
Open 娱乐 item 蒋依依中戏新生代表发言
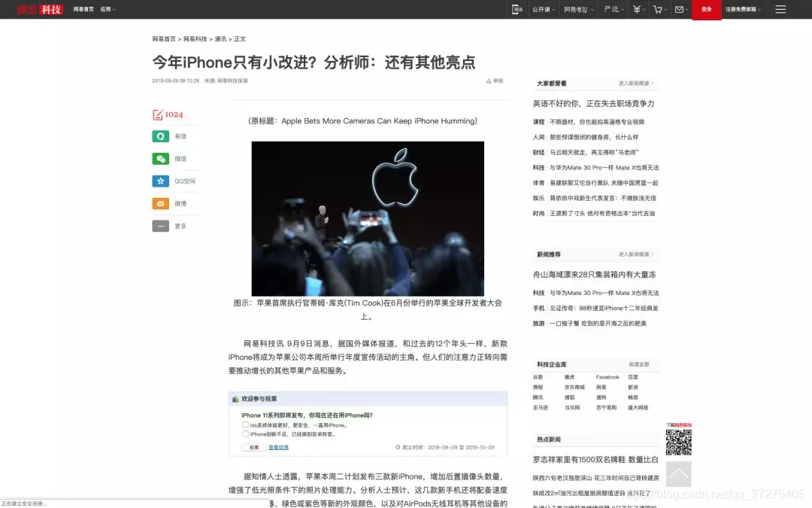(x=603, y=198)
